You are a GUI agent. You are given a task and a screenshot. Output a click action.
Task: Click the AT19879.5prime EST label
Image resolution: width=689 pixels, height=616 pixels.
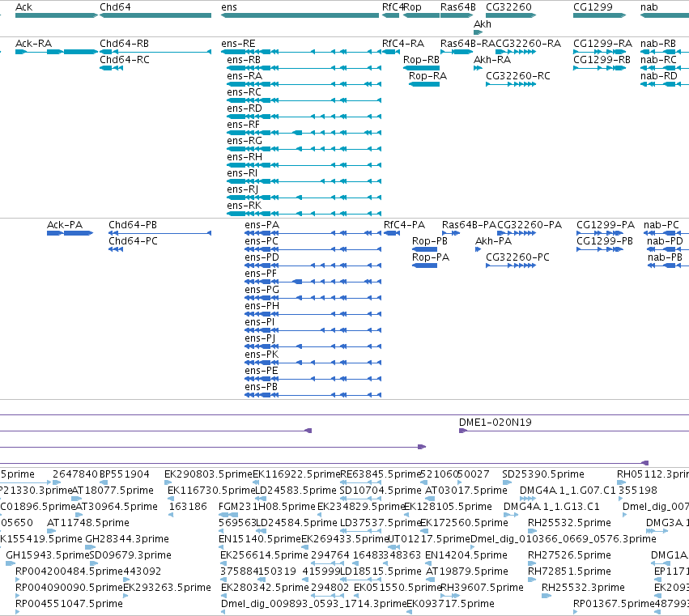click(467, 571)
